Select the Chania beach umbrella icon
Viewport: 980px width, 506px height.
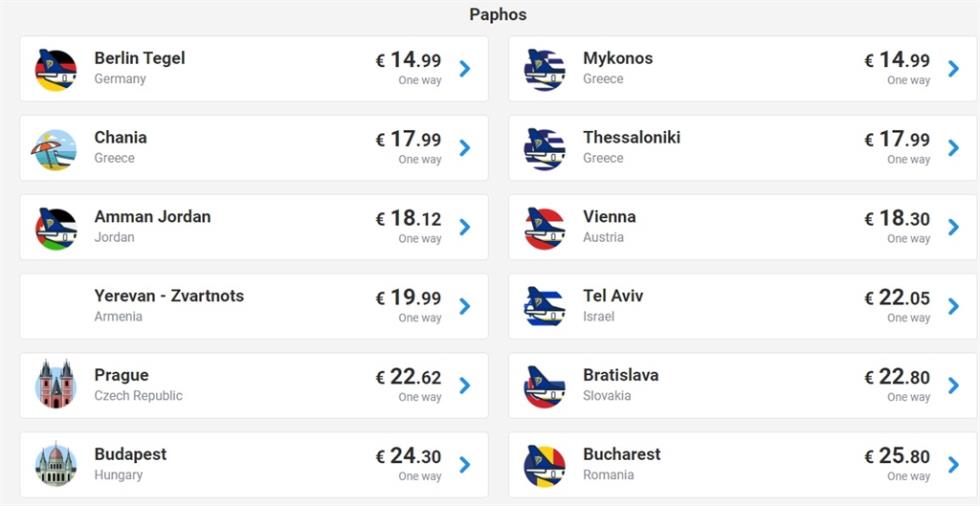pyautogui.click(x=54, y=149)
